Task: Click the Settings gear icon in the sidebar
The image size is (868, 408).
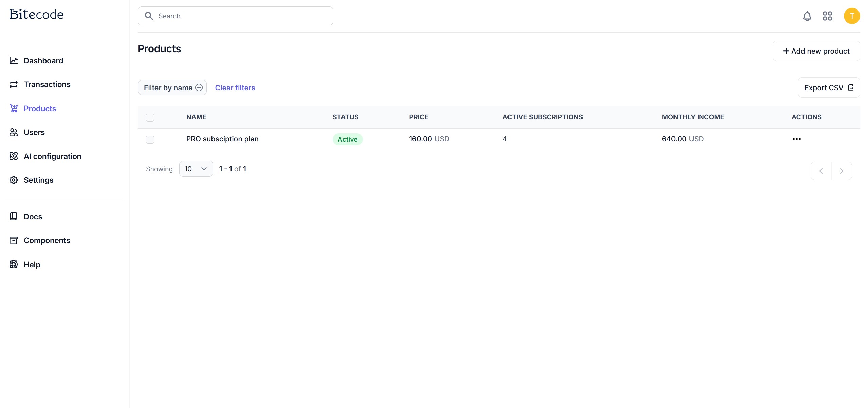Action: pyautogui.click(x=14, y=180)
